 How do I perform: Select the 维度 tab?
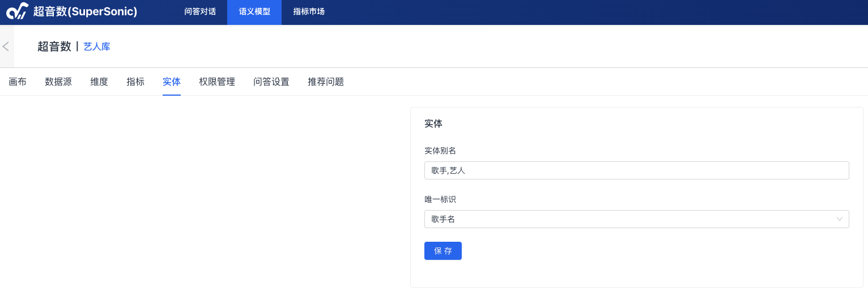[99, 82]
